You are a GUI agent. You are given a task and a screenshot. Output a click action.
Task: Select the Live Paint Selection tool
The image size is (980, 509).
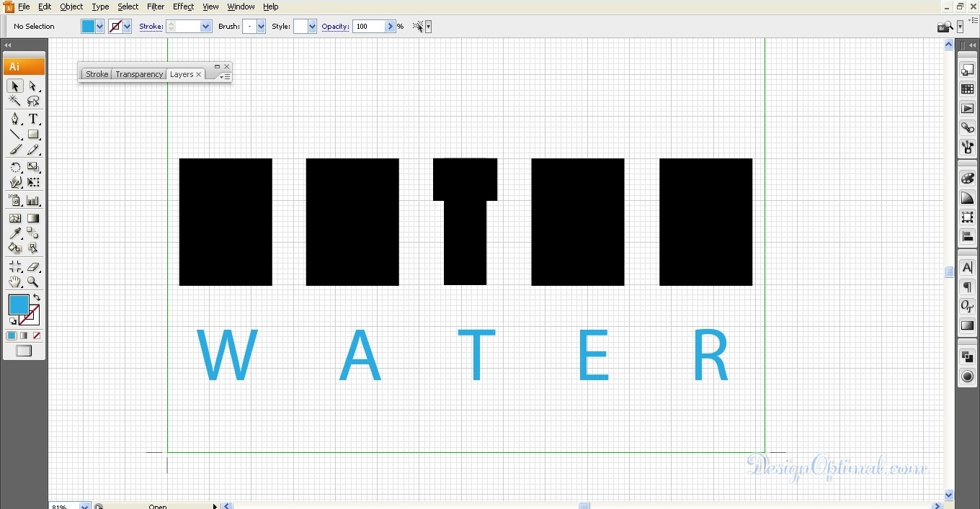click(x=33, y=248)
